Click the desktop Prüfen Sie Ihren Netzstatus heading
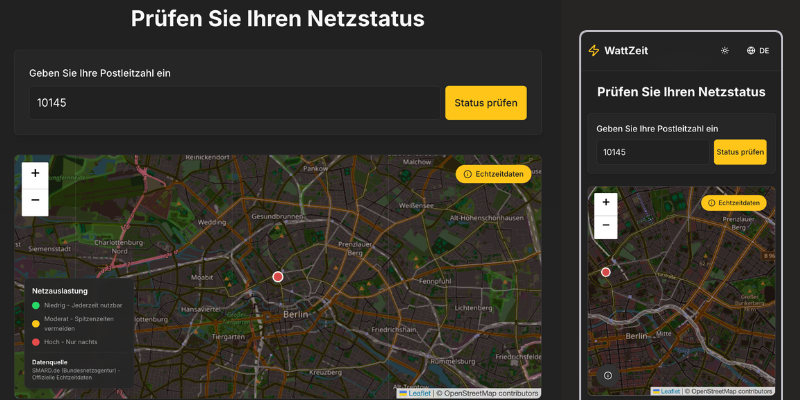Image resolution: width=800 pixels, height=400 pixels. [278, 19]
